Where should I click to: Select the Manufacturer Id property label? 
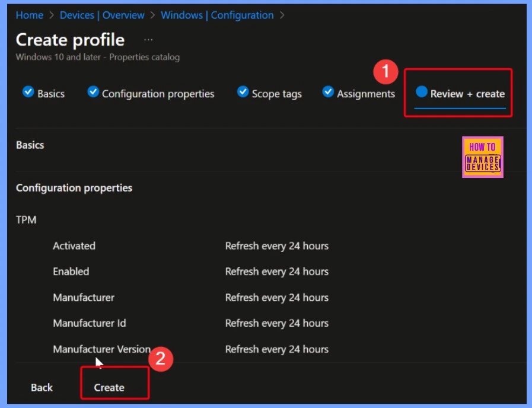[x=90, y=323]
